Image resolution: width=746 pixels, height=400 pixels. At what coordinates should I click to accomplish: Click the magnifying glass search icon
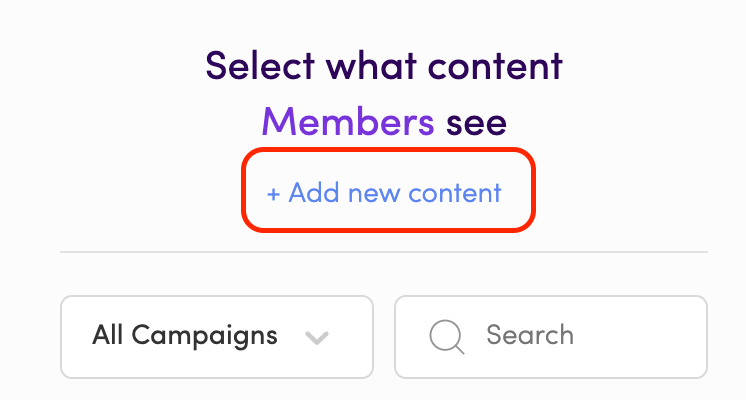coord(446,337)
